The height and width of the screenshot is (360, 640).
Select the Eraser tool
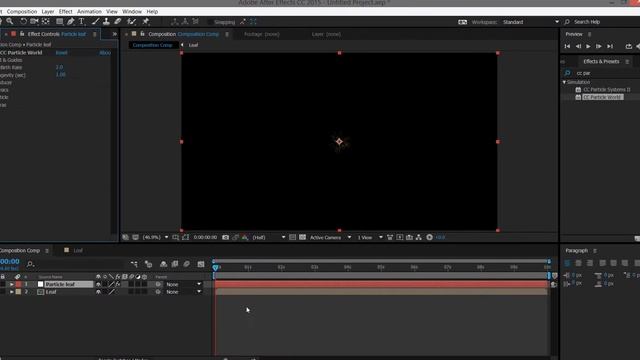(118, 21)
